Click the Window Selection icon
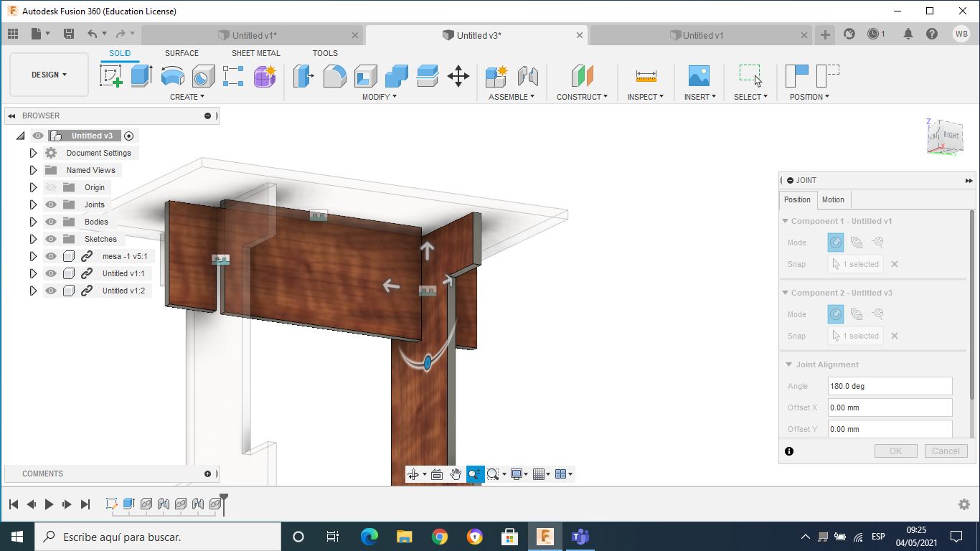 [x=751, y=75]
